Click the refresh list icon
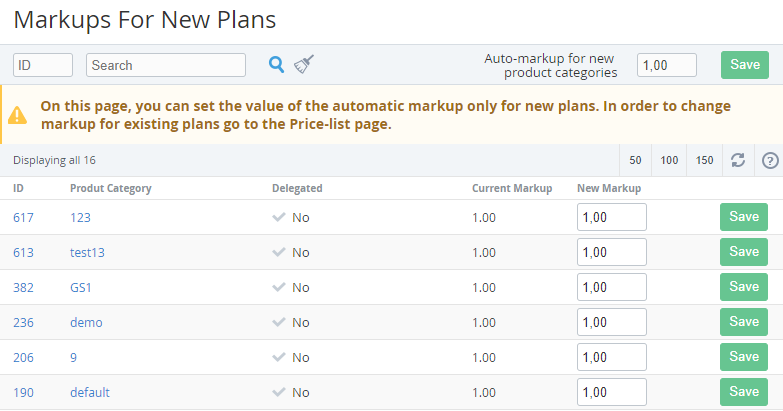 (x=738, y=160)
